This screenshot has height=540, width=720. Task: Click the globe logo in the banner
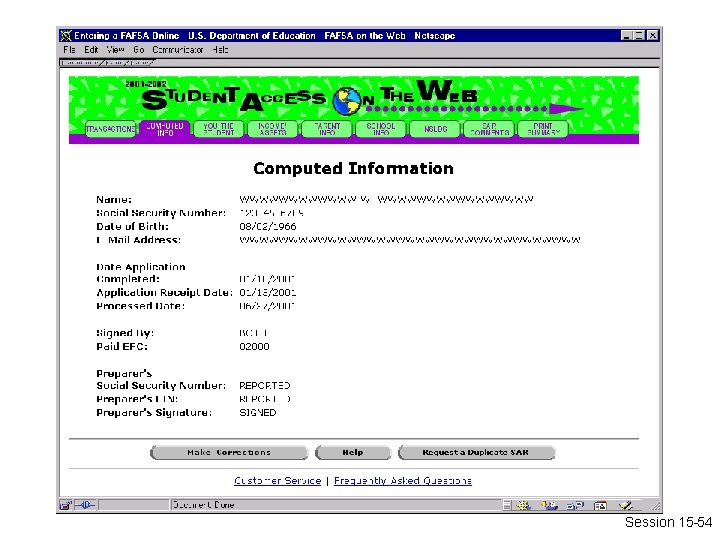pos(347,101)
